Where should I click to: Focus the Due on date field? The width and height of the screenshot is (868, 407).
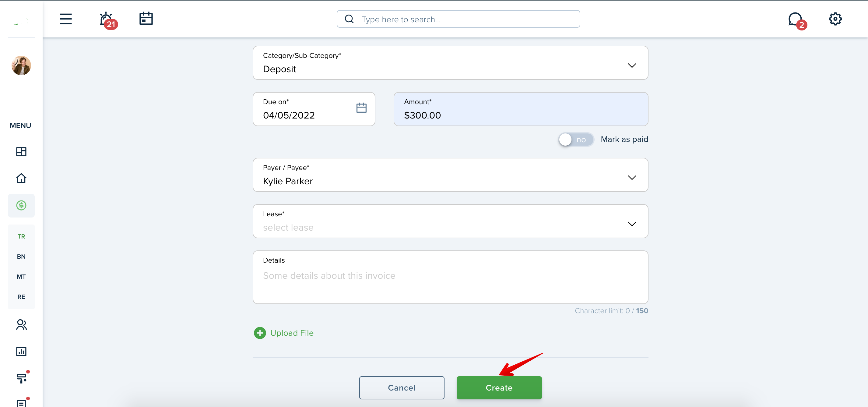tap(314, 109)
